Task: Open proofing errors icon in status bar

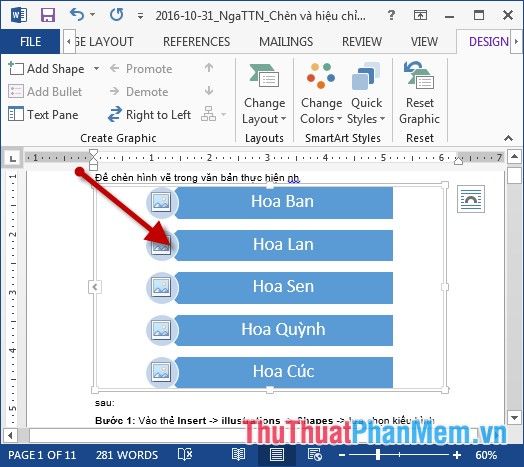Action: 185,455
